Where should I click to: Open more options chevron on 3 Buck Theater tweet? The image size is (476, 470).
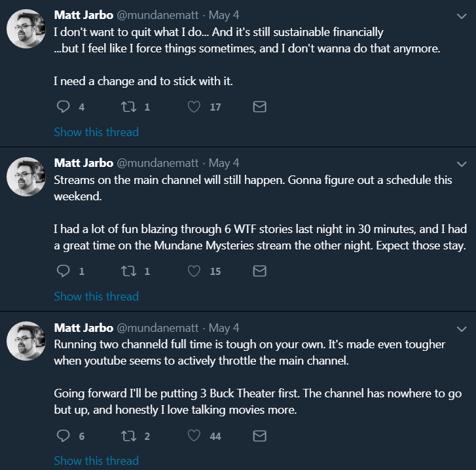[x=462, y=329]
